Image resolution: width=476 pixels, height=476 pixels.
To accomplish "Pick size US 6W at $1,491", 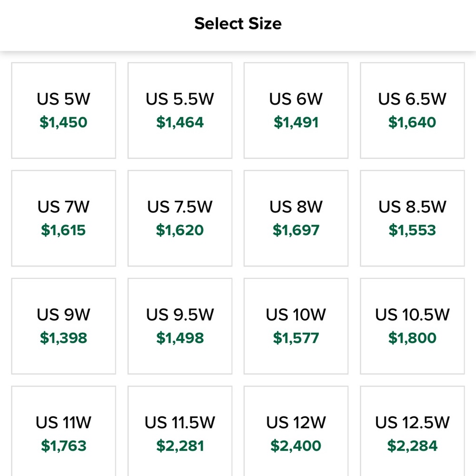I will 296,110.
